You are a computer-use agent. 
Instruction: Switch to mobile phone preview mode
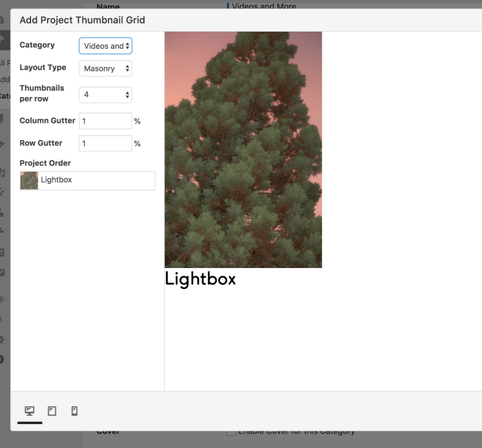(74, 411)
